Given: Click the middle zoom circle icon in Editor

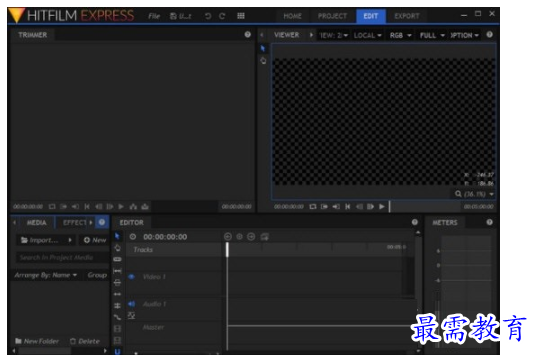Looking at the screenshot, I should pos(240,236).
